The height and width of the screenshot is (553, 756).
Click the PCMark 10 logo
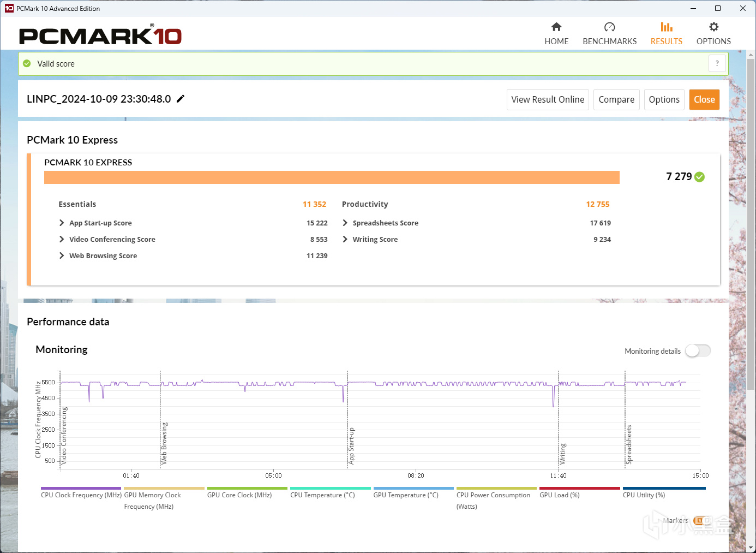pos(100,35)
